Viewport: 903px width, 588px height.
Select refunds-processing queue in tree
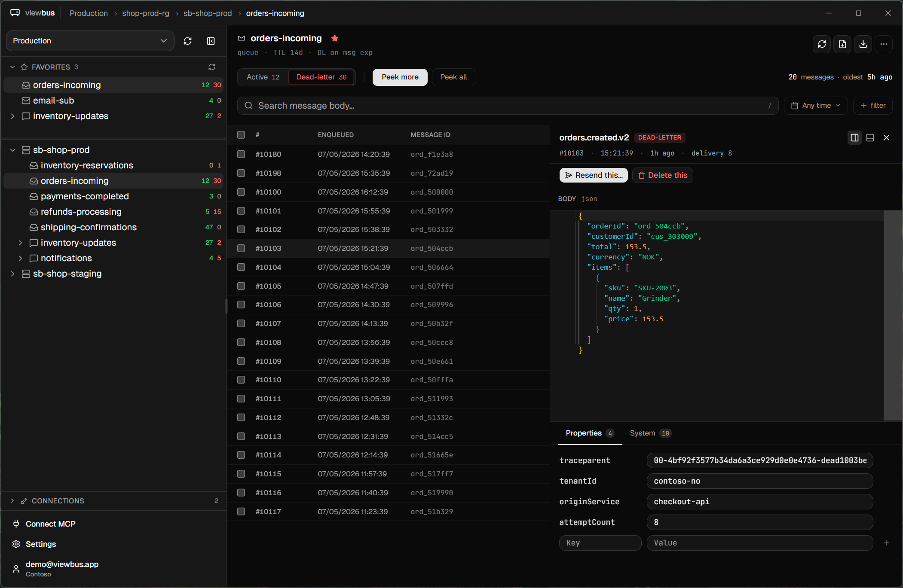click(113, 212)
